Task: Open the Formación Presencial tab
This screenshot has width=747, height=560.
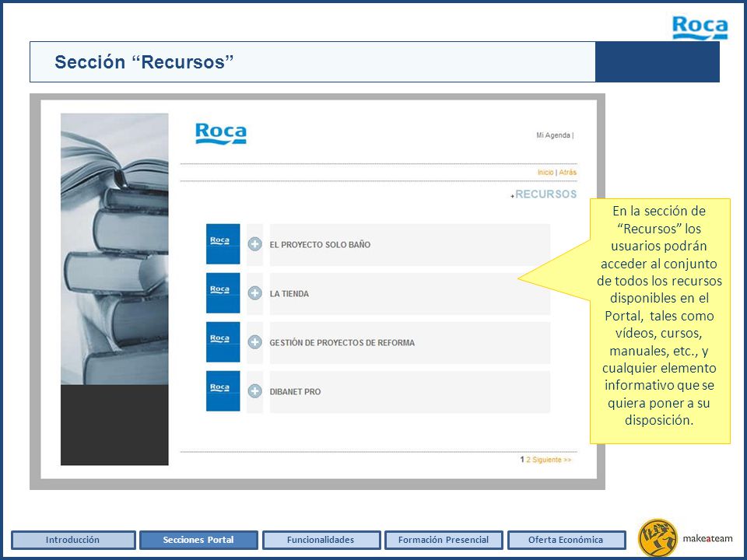Action: pos(444,540)
